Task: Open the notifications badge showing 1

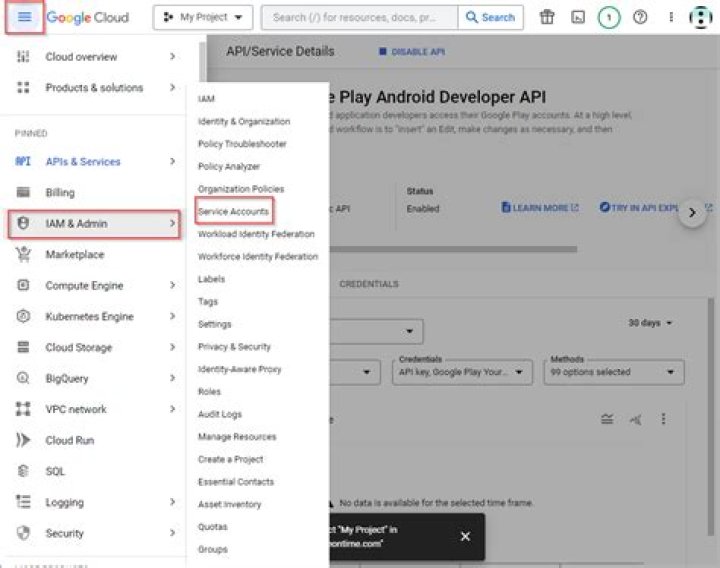Action: coord(609,17)
